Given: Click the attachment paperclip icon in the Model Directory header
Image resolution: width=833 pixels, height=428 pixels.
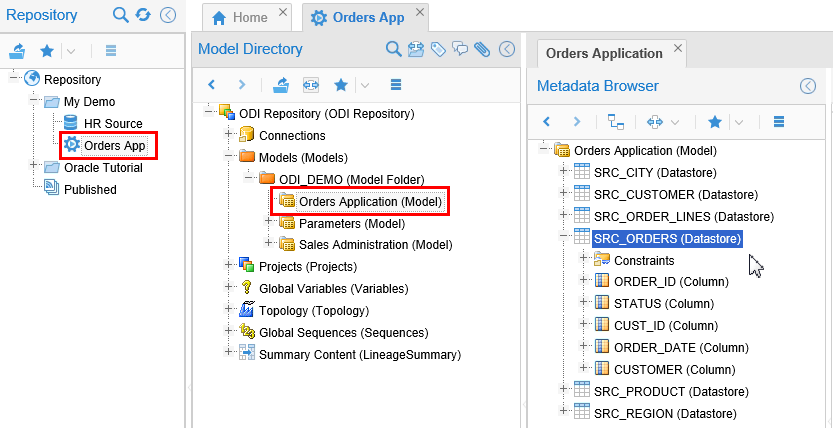Looking at the screenshot, I should (x=482, y=49).
